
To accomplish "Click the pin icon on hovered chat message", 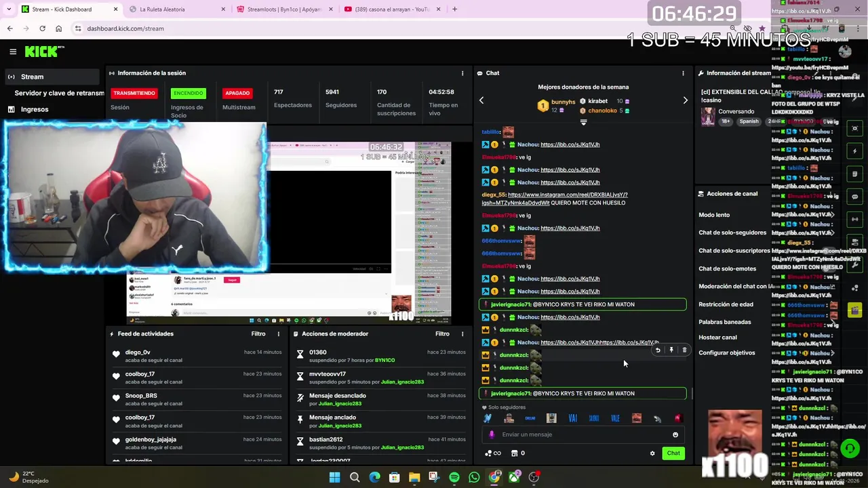I will [671, 350].
